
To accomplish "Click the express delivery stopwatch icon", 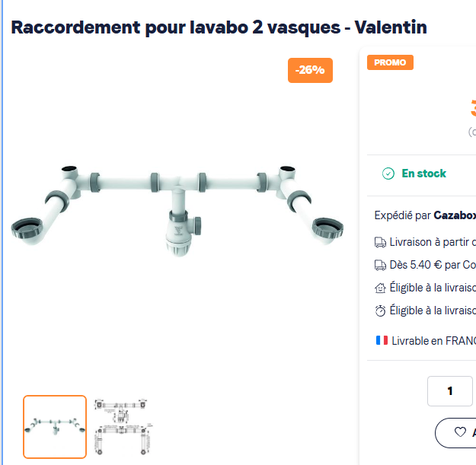I will point(380,311).
